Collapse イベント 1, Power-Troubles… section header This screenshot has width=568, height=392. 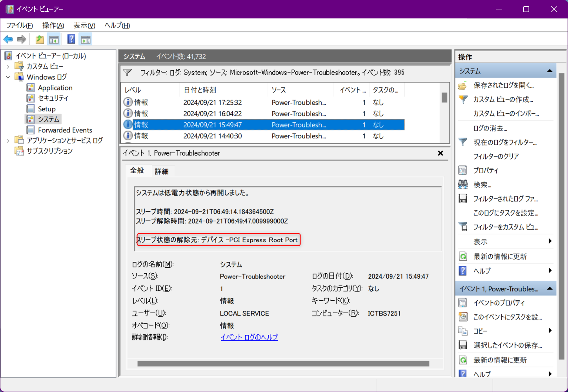coord(550,289)
